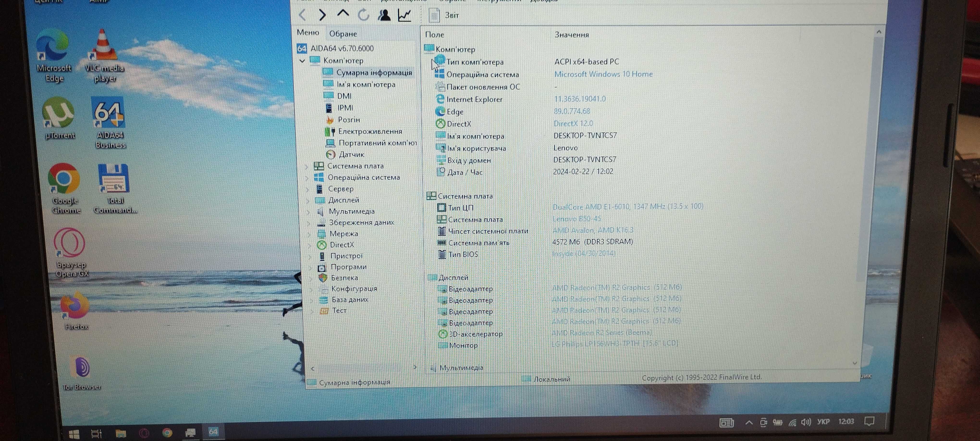
Task: Open the AMD Radeon R2 Series (Beema) link
Action: 602,332
